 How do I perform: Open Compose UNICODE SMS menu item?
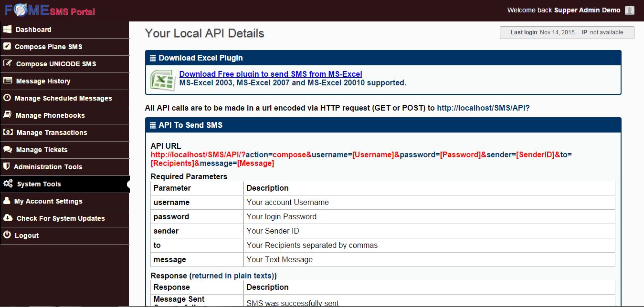coord(56,64)
